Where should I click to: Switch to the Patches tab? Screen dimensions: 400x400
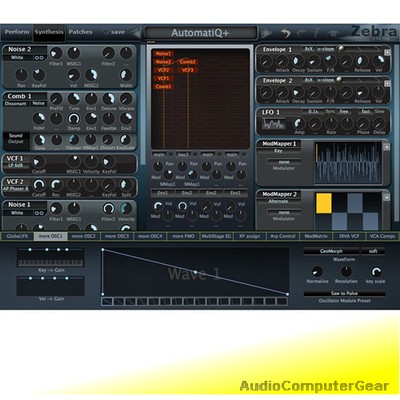[x=80, y=32]
